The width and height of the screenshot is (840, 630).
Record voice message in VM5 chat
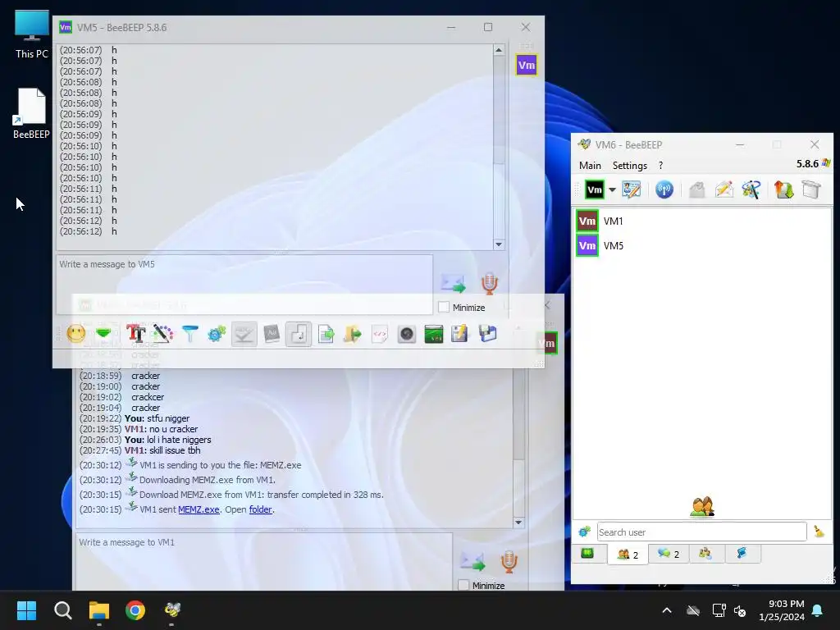489,283
